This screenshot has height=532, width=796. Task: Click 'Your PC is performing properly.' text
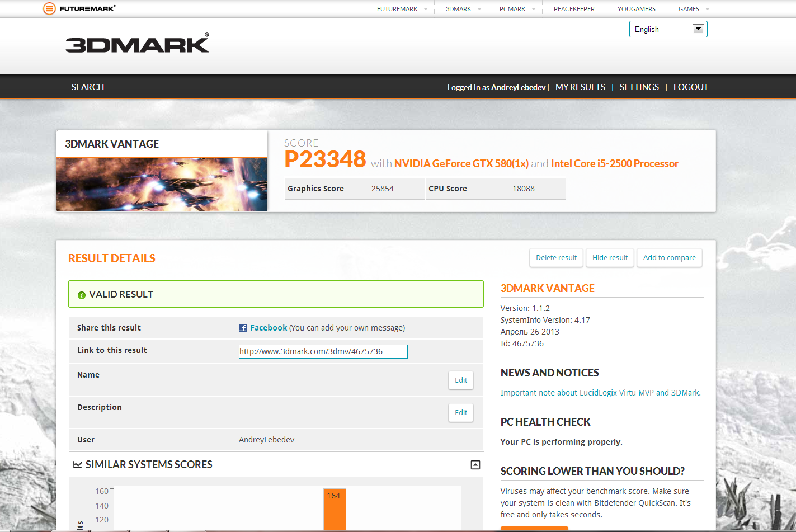tap(561, 442)
